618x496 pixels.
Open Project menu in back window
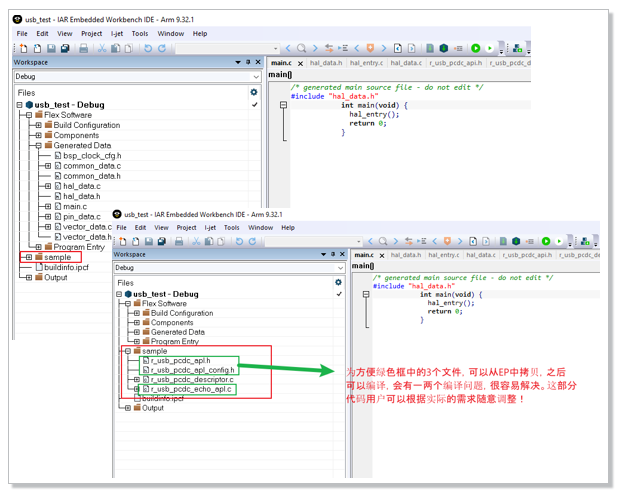tap(91, 34)
